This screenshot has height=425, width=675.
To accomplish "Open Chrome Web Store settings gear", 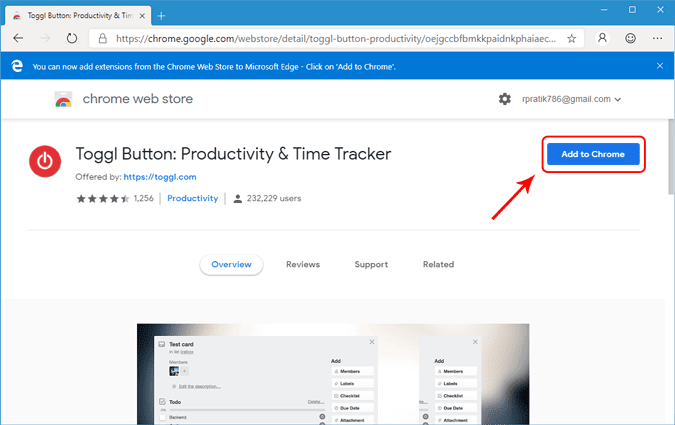I will coord(505,99).
